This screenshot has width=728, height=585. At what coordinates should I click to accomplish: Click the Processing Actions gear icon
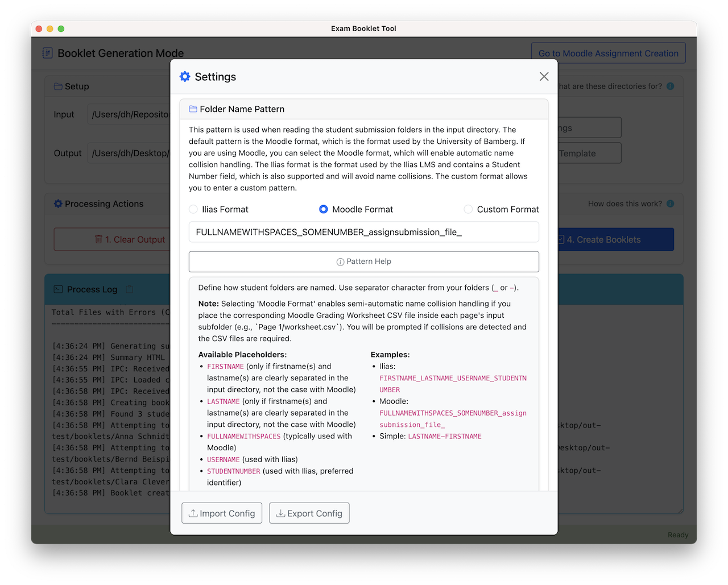(x=58, y=204)
